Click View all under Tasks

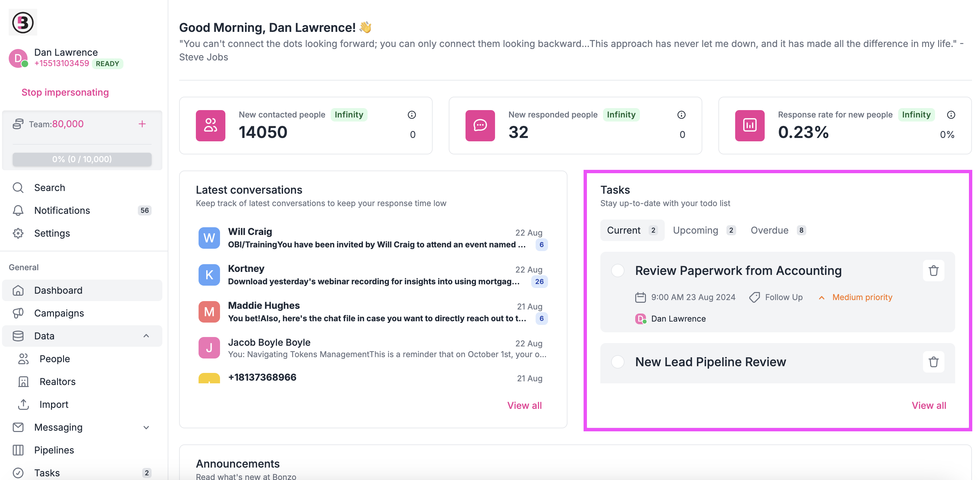(x=929, y=405)
